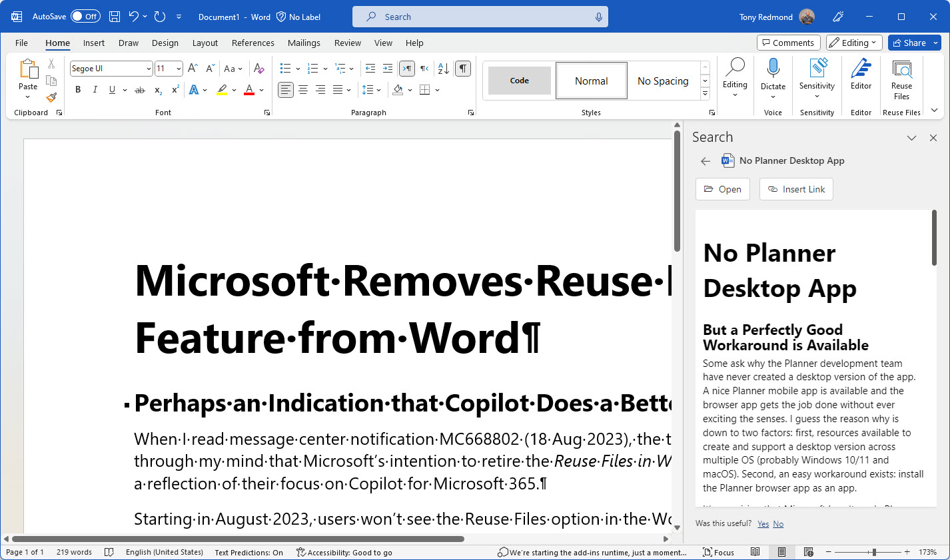The width and height of the screenshot is (950, 560).
Task: Click No for Was this useful
Action: pos(778,524)
